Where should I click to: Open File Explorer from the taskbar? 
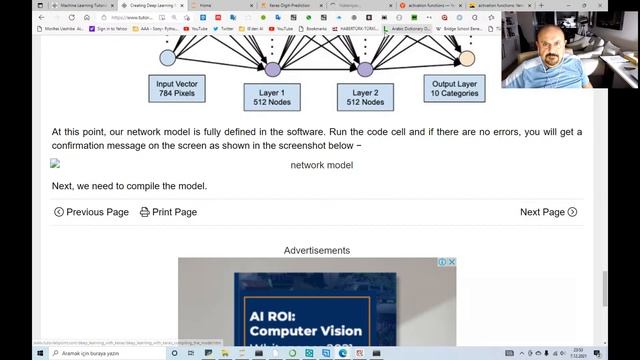225,353
